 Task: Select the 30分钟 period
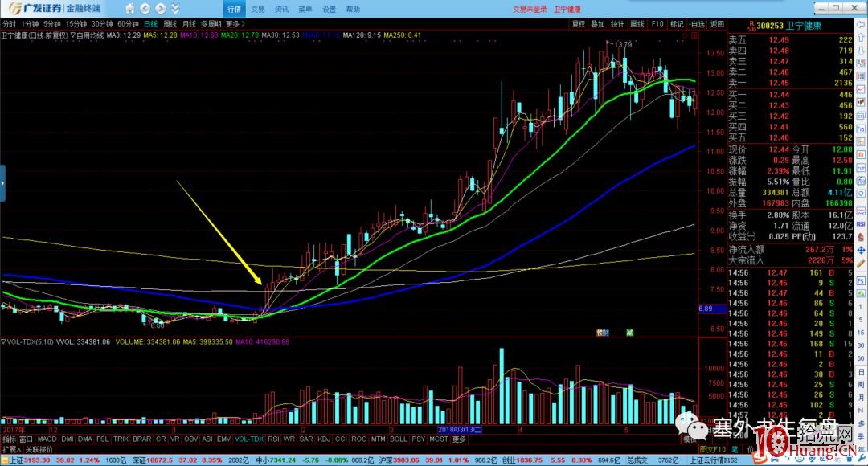point(102,24)
